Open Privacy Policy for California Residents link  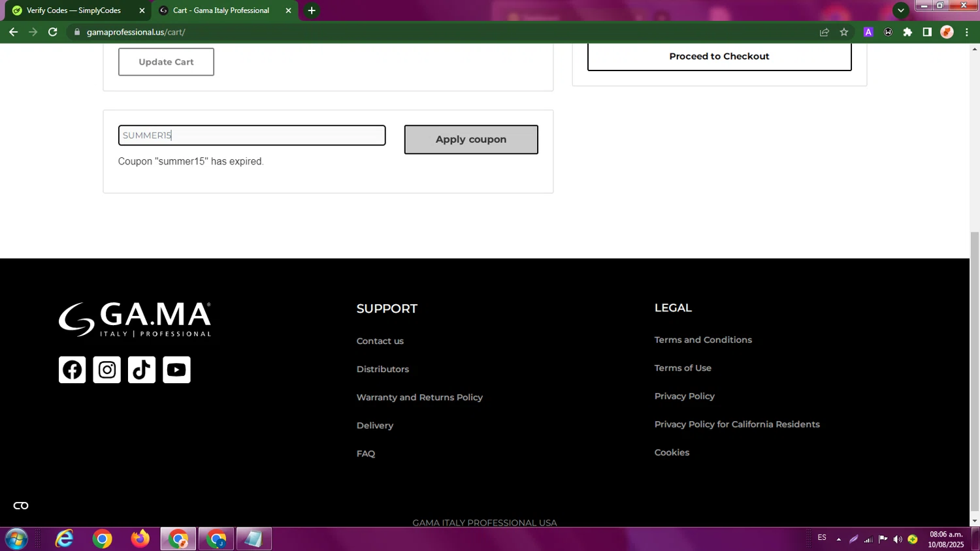coord(737,424)
